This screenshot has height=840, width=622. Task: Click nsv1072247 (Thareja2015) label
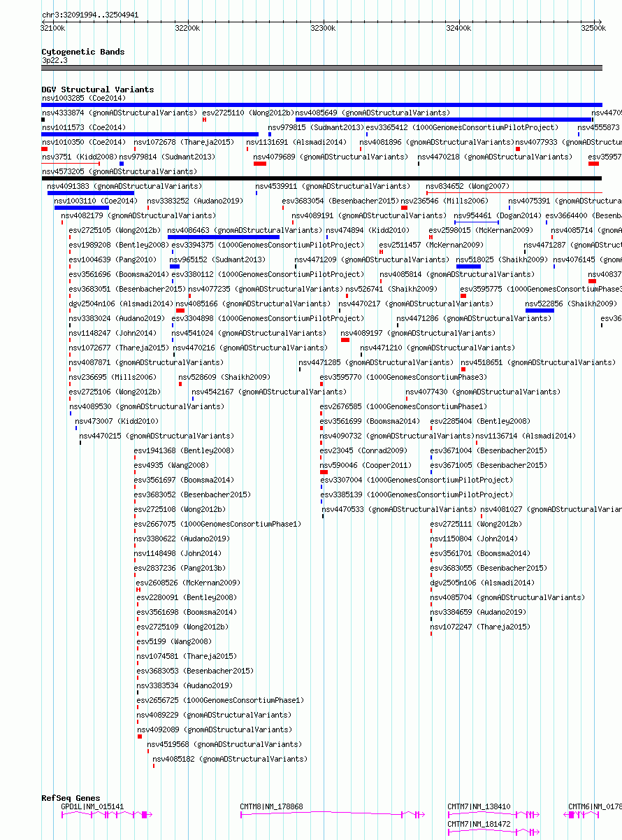pyautogui.click(x=481, y=627)
